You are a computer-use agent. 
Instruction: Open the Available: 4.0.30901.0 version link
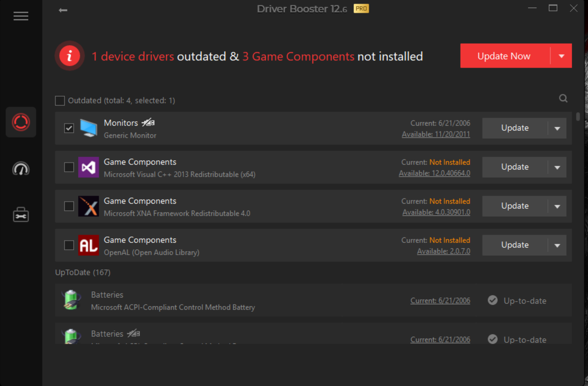click(436, 212)
